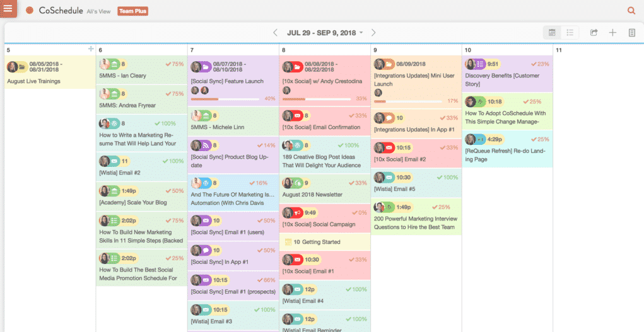
Task: Click the list icon on Discovery Benefits card
Action: [x=481, y=64]
